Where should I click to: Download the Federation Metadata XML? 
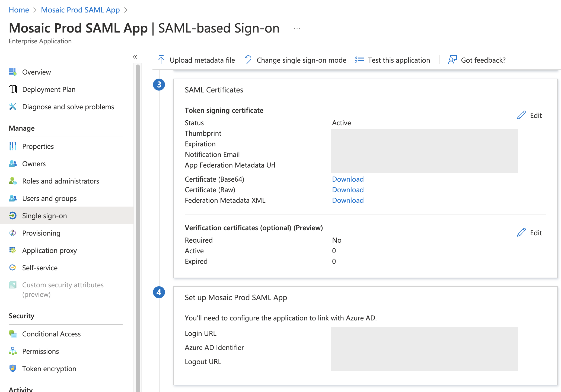tap(348, 200)
